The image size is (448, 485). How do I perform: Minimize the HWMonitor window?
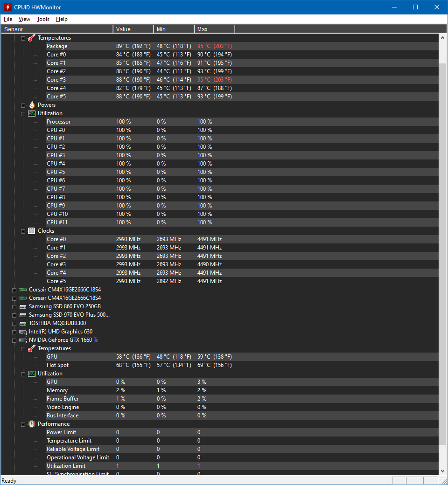point(394,7)
